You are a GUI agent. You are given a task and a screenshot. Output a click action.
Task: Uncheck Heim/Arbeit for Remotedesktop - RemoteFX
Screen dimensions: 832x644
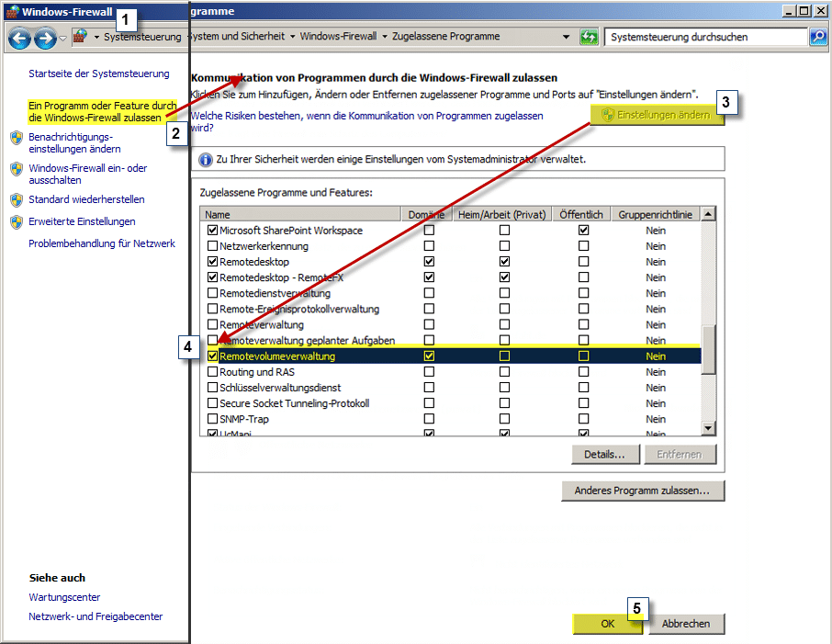[x=504, y=277]
